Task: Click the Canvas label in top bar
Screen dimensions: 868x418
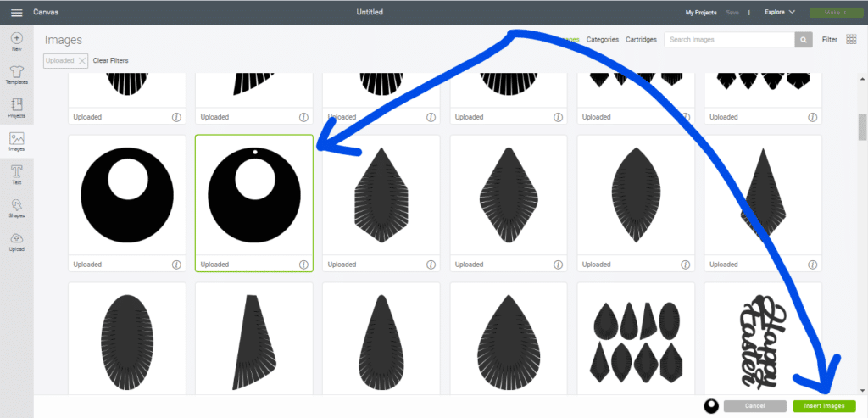Action: point(46,12)
